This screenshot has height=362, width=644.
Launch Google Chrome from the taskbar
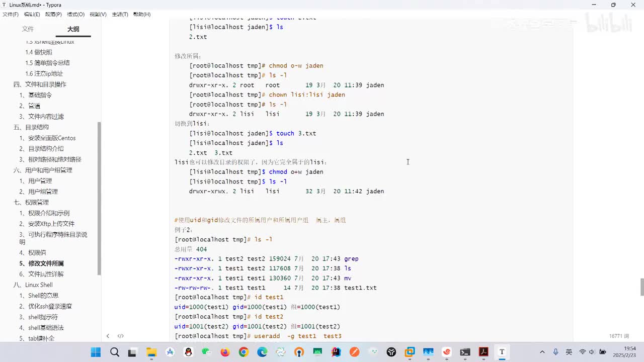click(x=244, y=352)
